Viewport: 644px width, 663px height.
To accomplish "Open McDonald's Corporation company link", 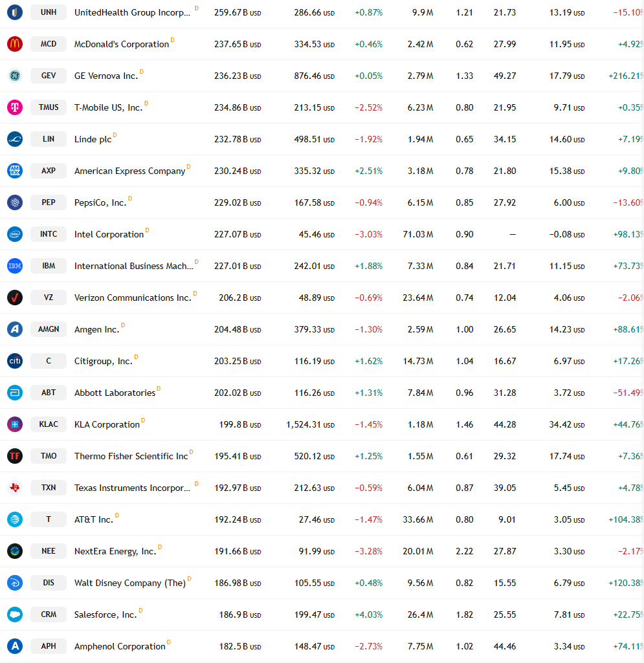I will tap(122, 45).
